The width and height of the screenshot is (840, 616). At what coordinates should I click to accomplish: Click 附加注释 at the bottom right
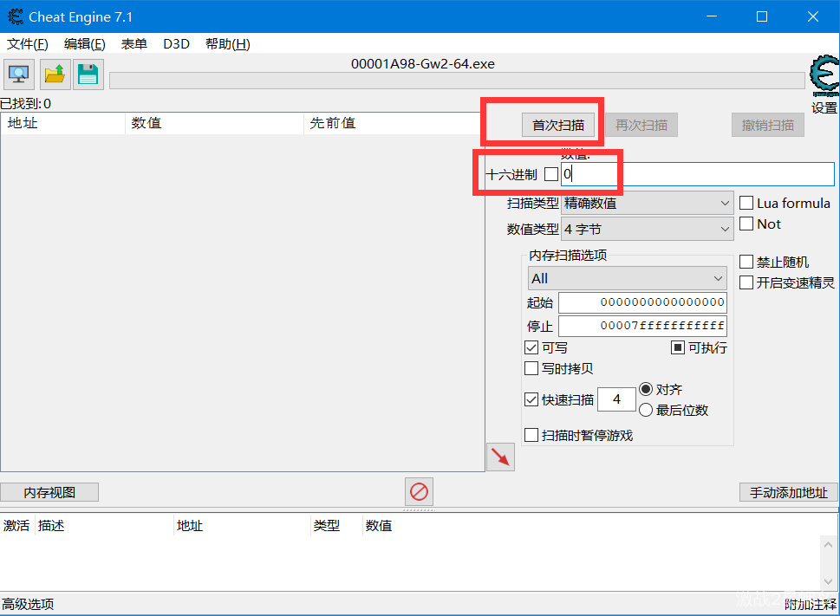tap(811, 604)
